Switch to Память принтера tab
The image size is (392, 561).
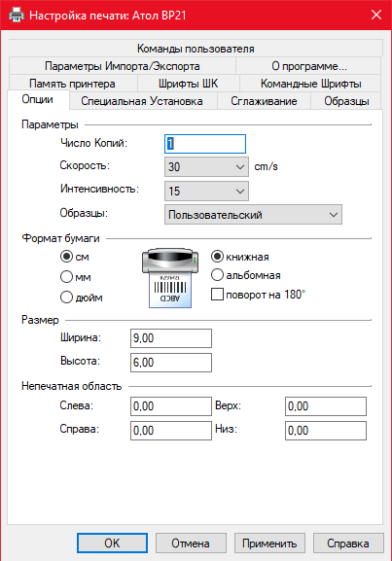point(72,84)
